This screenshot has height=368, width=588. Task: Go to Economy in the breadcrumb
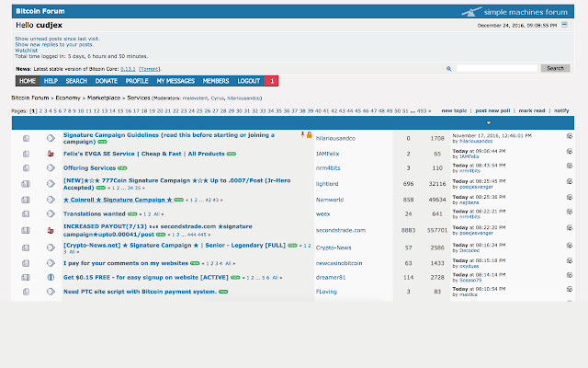68,98
